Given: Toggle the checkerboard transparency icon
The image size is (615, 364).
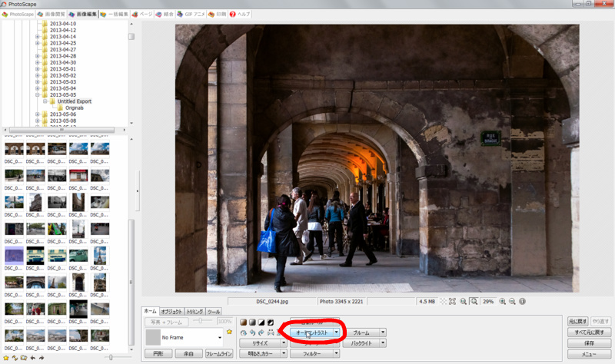Looking at the screenshot, I should tap(444, 301).
